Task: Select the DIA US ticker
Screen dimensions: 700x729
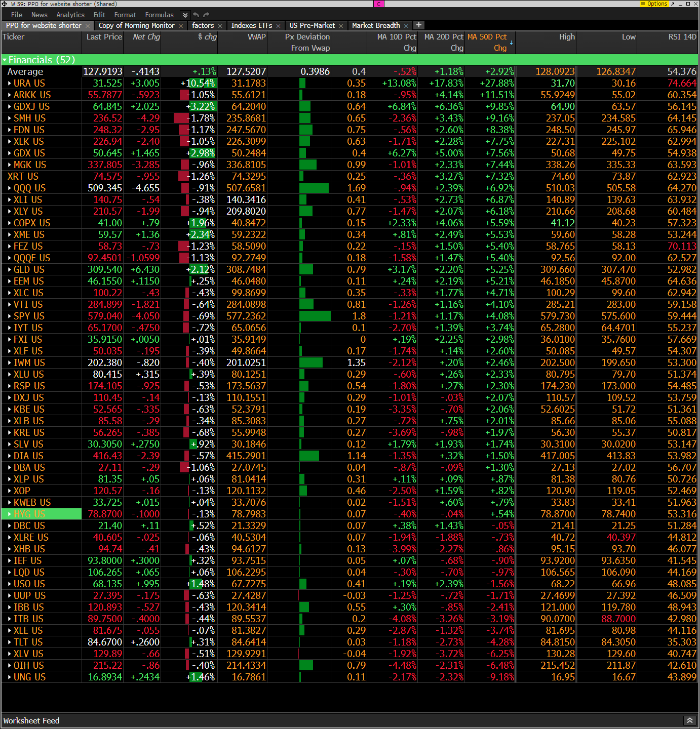Action: [28, 456]
